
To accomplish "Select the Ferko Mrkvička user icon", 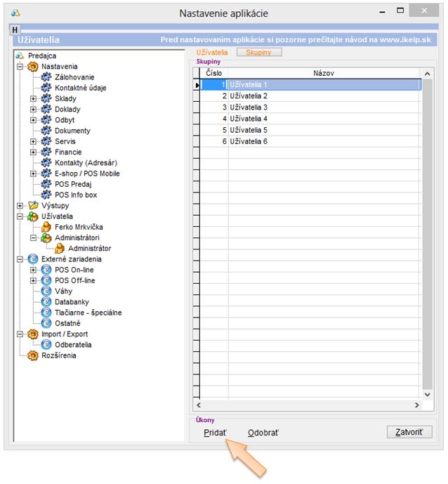I will point(46,227).
